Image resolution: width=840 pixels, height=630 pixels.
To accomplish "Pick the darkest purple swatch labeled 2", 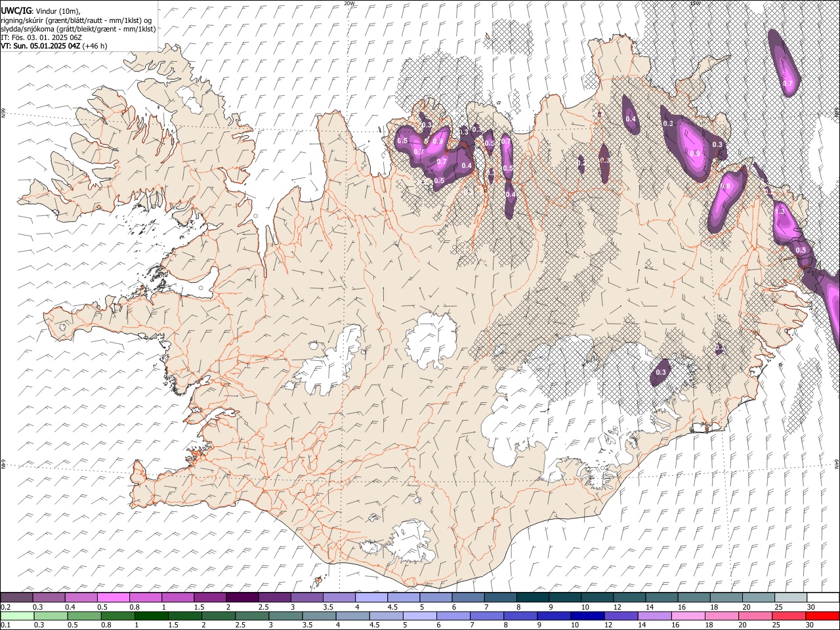I will [x=241, y=598].
